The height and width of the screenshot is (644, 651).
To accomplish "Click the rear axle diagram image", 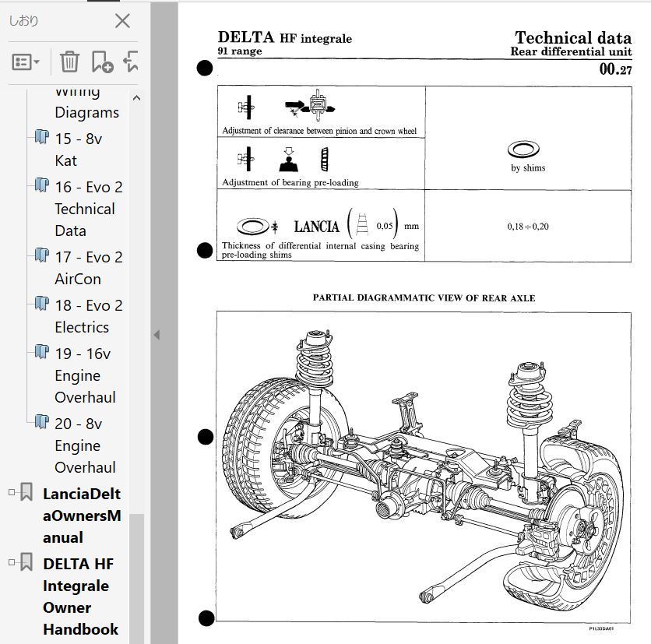I will [x=424, y=467].
